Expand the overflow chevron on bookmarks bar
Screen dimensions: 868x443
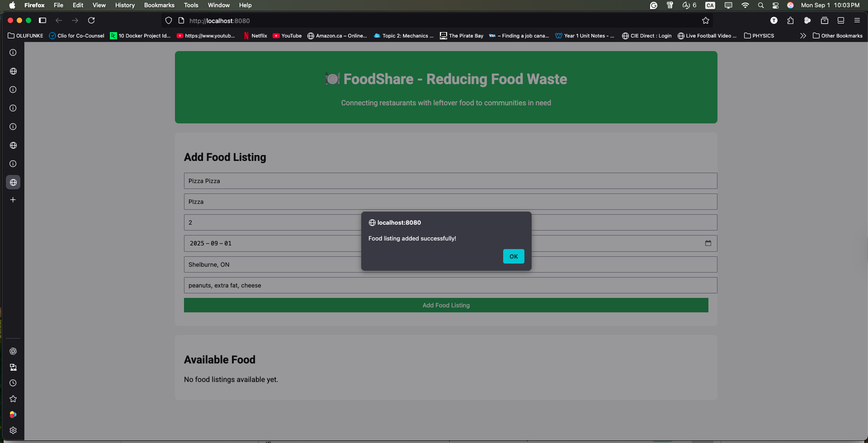[803, 36]
